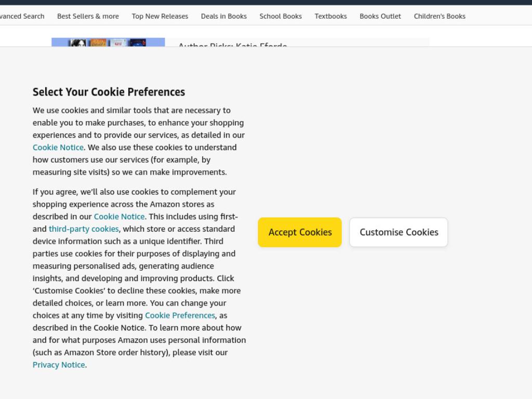
Task: Go to Books Outlet
Action: [x=380, y=16]
